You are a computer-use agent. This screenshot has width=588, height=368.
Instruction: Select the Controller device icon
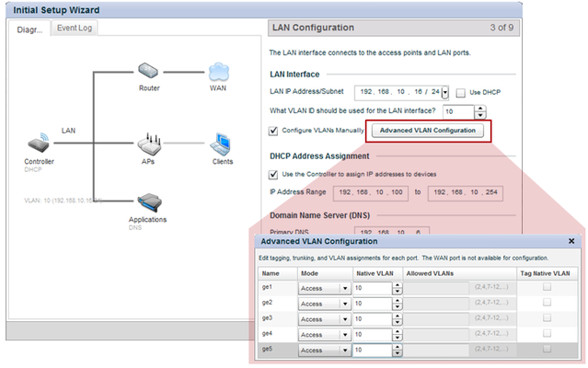click(x=39, y=143)
